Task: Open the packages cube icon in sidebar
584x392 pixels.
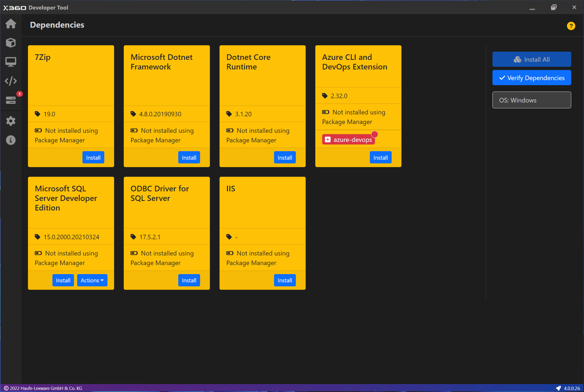Action: pos(11,43)
